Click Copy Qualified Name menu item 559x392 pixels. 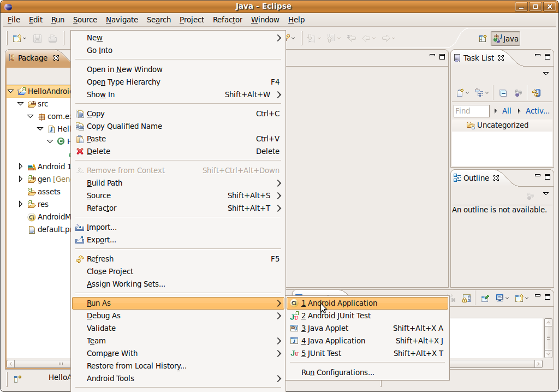[179, 126]
